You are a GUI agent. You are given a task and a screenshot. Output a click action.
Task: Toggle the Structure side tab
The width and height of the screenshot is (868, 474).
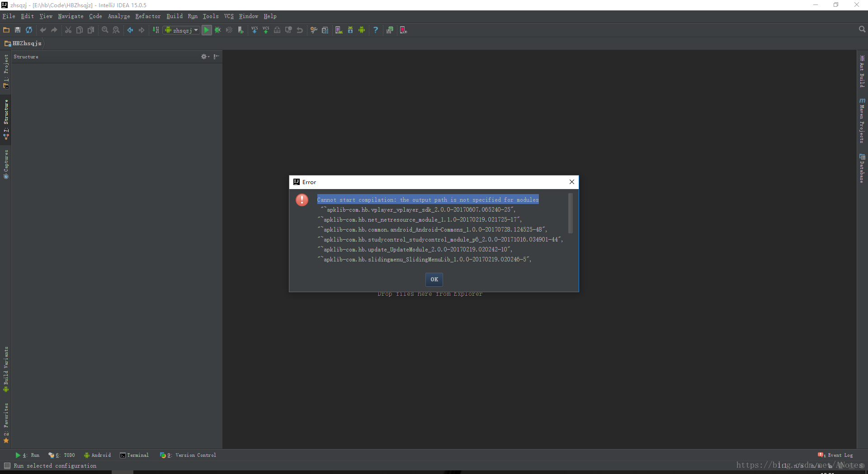pyautogui.click(x=6, y=119)
